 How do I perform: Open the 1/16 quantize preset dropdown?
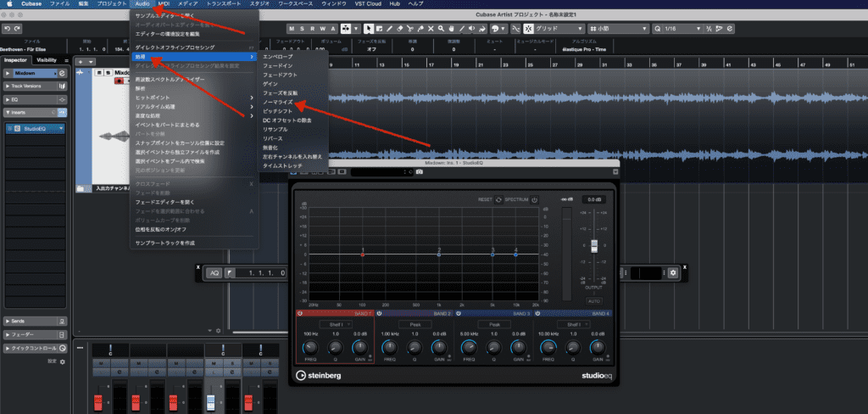coord(682,28)
